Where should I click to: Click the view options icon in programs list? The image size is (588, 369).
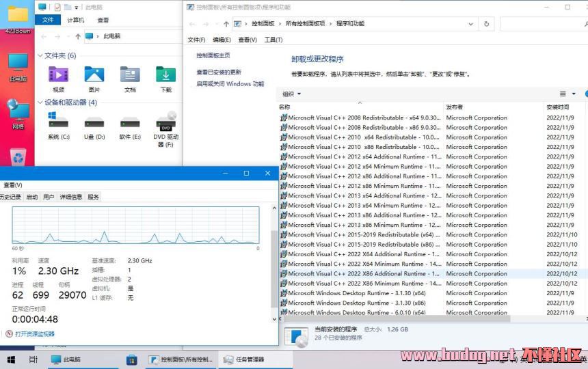click(563, 94)
